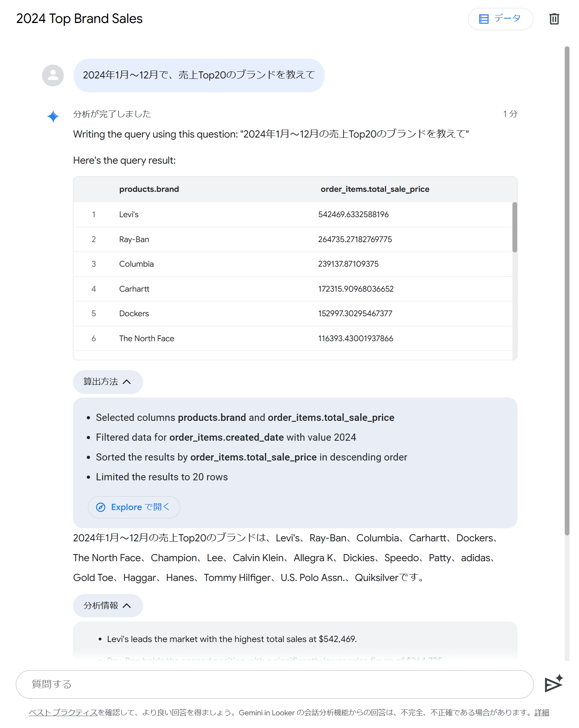
Task: Select the Ray-Ban brand cell
Action: (134, 239)
